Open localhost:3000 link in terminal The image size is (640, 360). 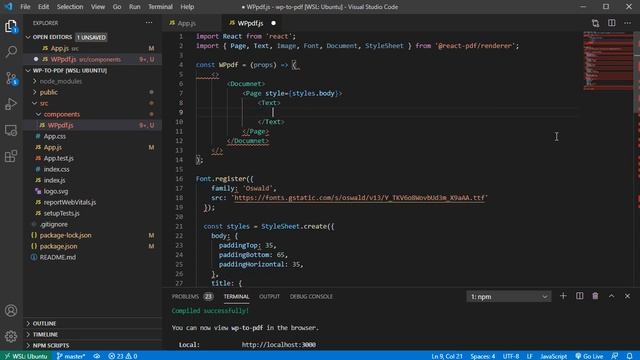(278, 344)
